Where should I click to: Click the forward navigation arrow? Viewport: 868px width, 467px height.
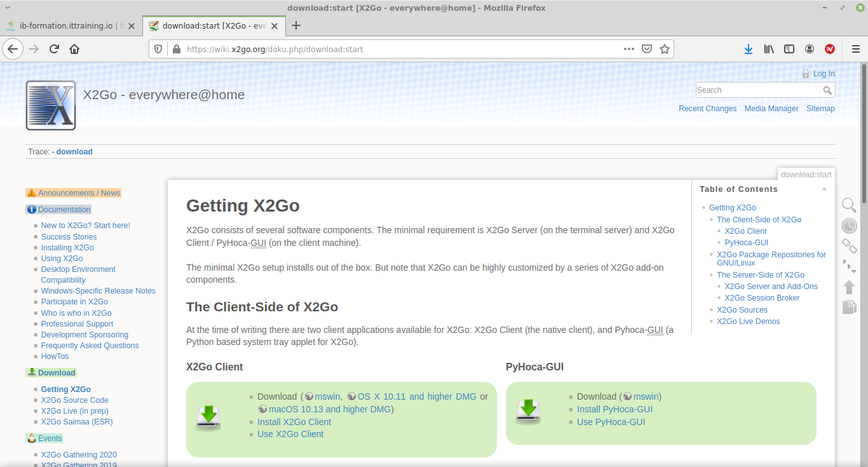pos(34,49)
